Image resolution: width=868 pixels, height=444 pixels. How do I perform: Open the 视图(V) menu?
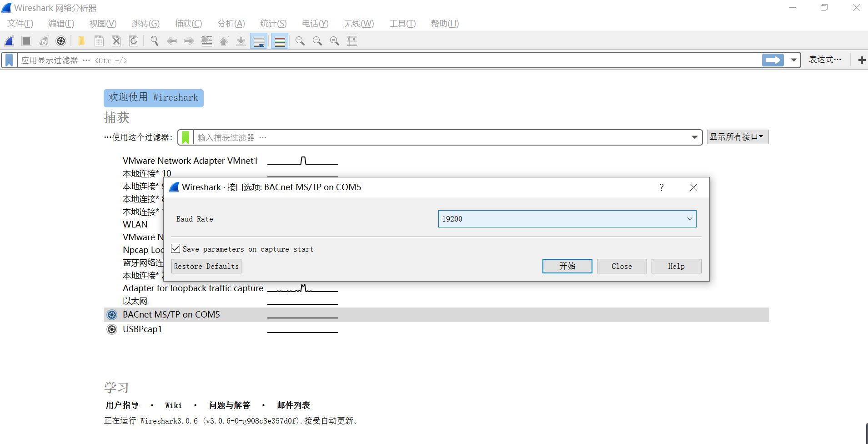click(x=103, y=24)
